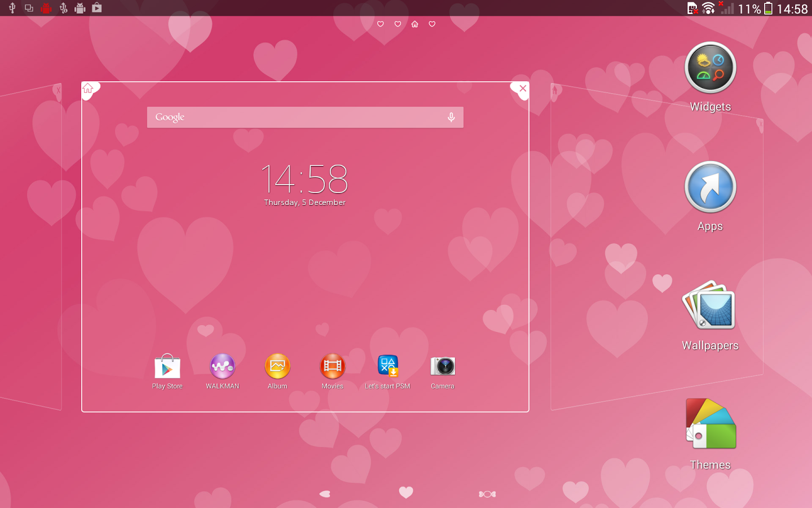Jump to last pane via heart indicator
Screen dimensions: 812x508
432,24
